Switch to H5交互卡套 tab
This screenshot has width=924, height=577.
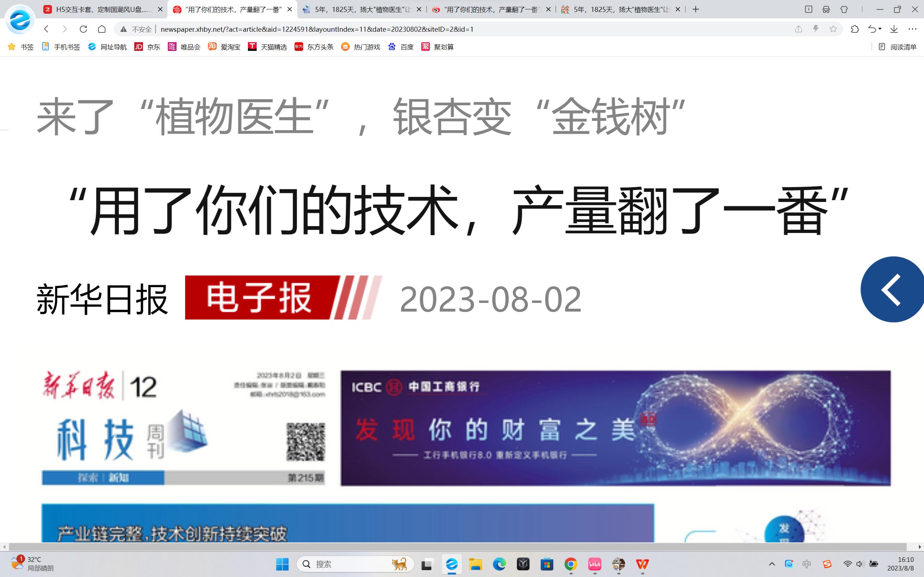tap(103, 9)
